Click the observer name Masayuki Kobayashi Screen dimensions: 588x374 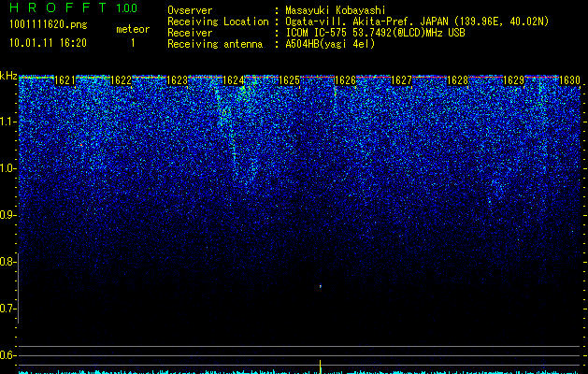(x=336, y=10)
